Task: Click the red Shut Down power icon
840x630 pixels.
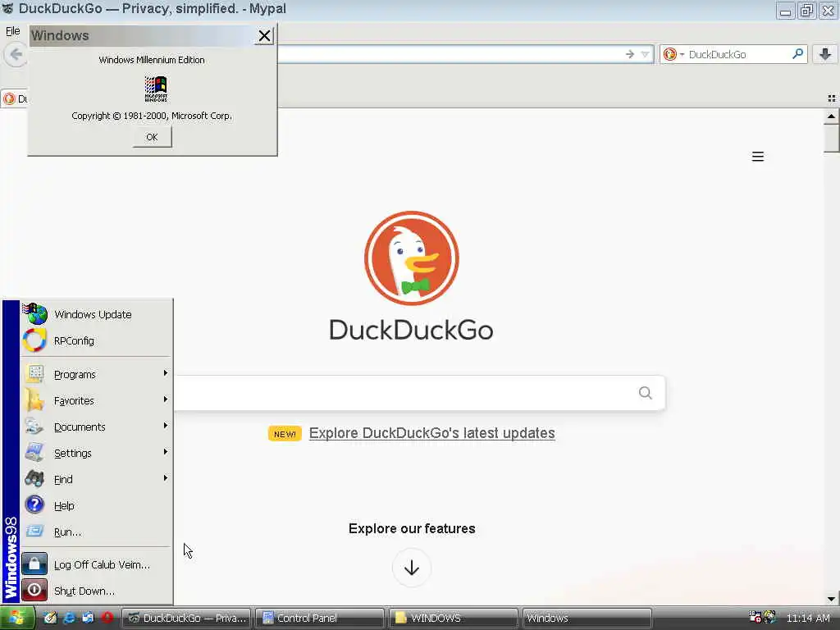Action: pyautogui.click(x=34, y=591)
